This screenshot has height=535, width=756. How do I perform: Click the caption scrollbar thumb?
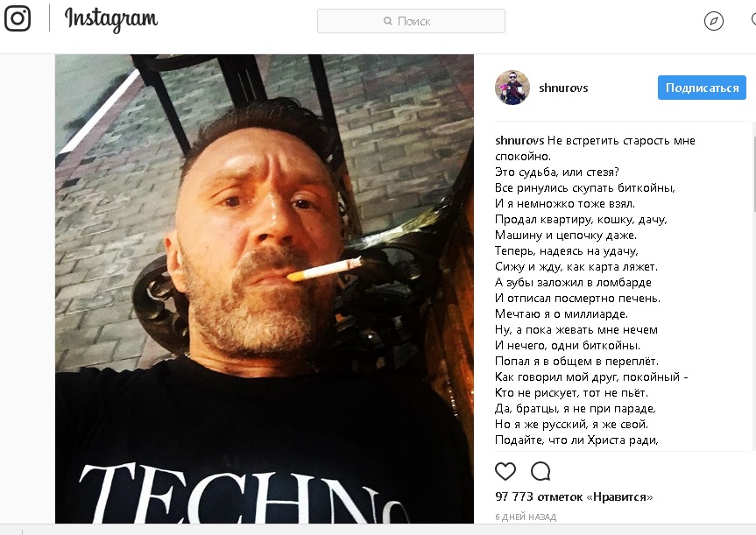pos(753,173)
